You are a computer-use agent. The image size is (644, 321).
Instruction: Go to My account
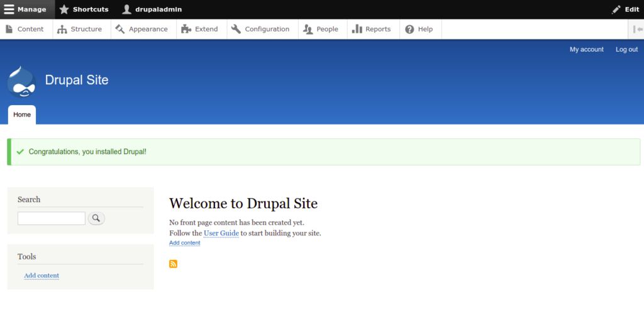587,49
